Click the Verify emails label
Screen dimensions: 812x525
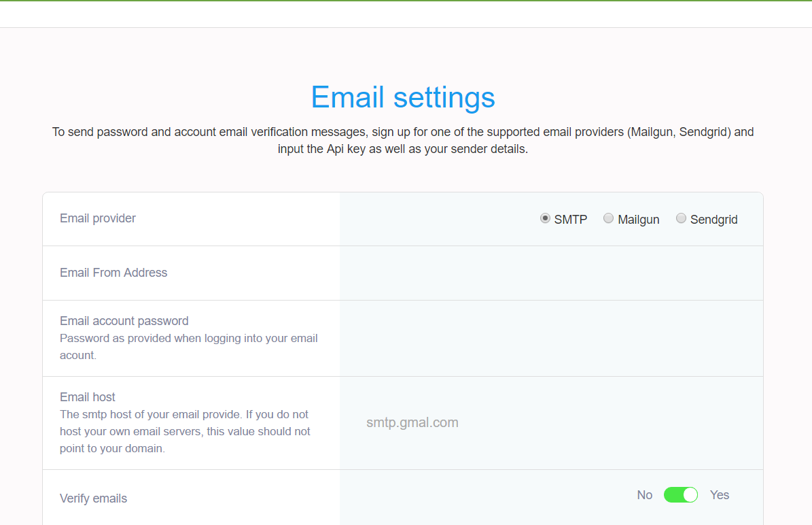93,498
